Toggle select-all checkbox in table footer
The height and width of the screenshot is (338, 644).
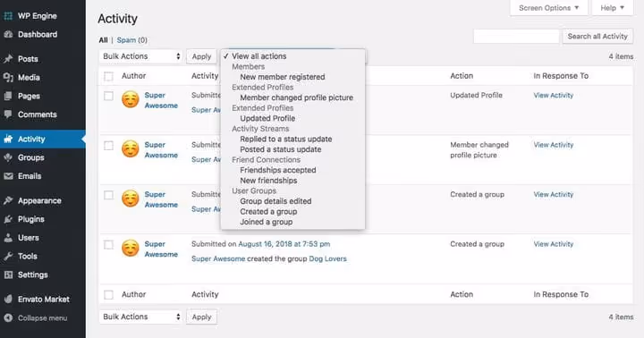[x=108, y=295]
